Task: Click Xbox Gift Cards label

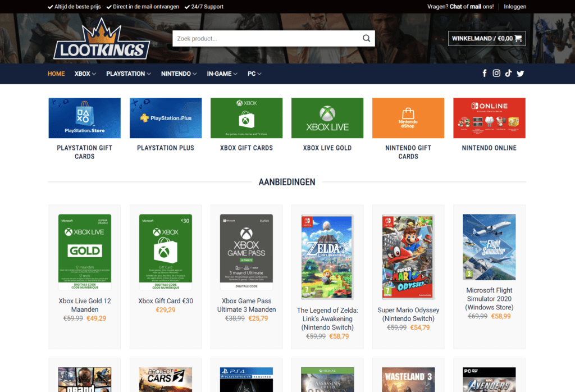Action: tap(247, 148)
